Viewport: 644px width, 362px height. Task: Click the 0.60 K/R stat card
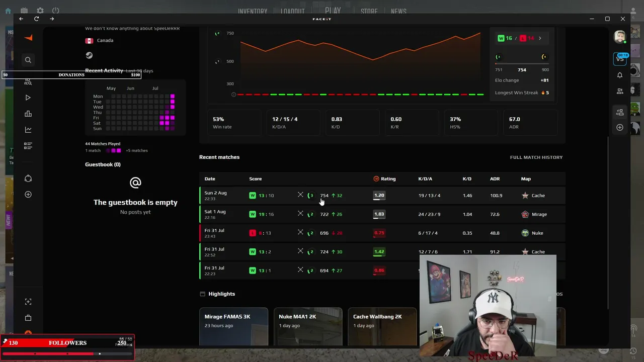coord(412,123)
